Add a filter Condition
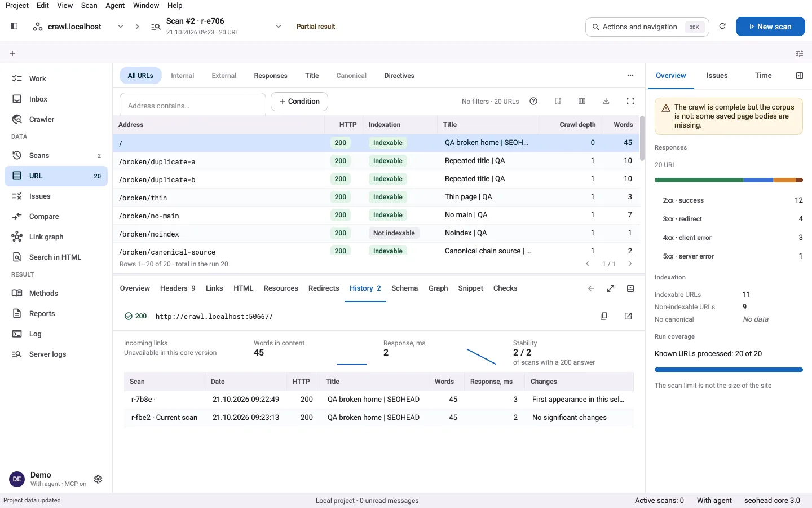 tap(299, 102)
